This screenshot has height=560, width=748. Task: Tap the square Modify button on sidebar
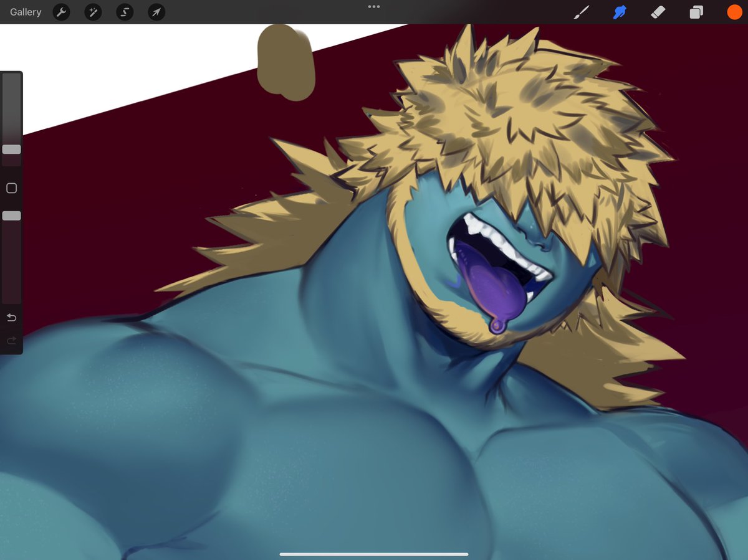(11, 188)
